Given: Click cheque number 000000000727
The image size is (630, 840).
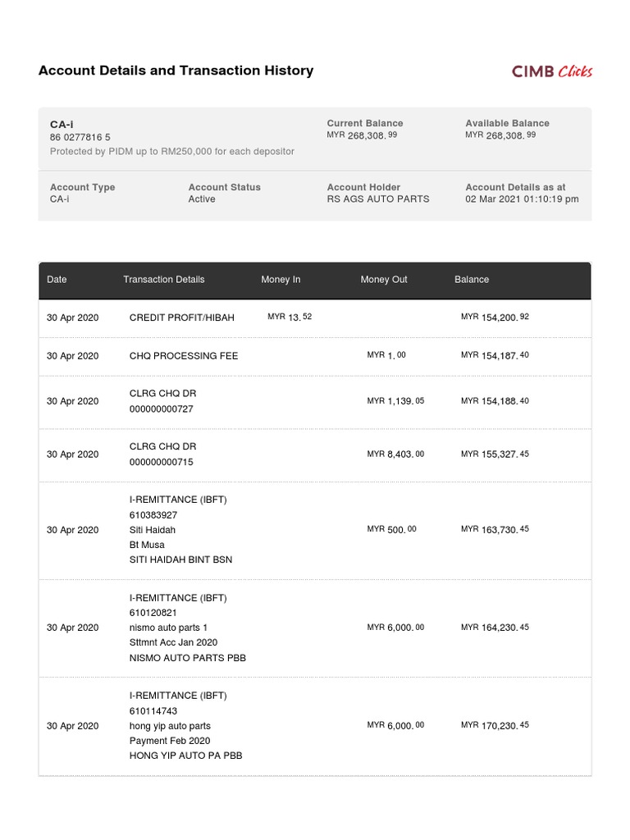Looking at the screenshot, I should coord(162,409).
